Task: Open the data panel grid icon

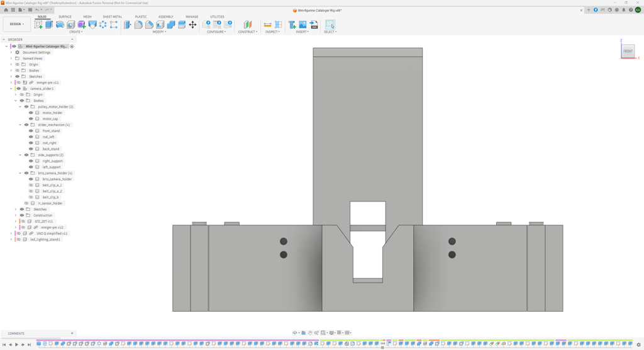Action: [13, 10]
